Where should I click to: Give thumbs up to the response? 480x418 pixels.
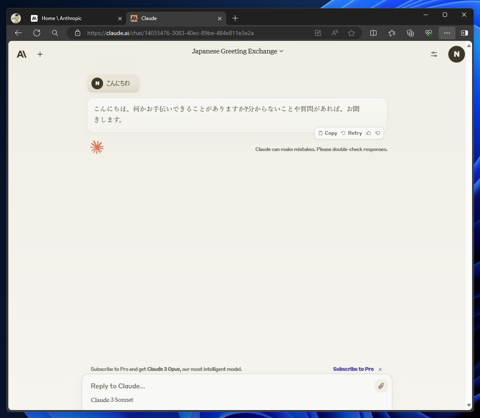point(369,133)
